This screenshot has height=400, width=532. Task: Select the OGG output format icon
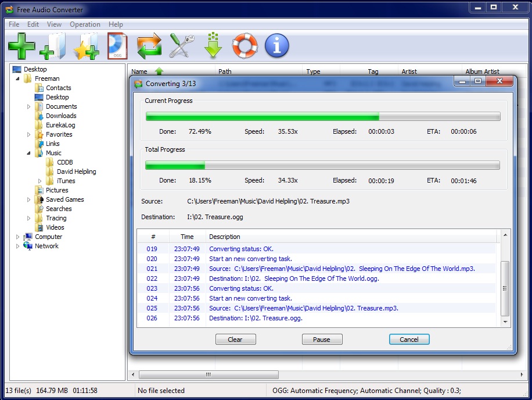[118, 46]
